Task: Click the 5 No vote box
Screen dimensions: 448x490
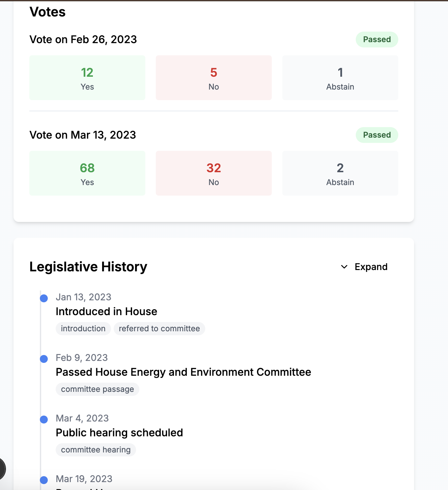Action: [x=214, y=78]
